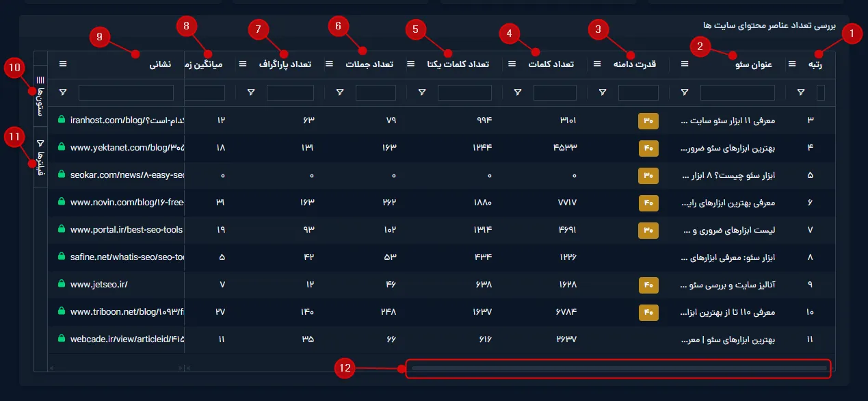The height and width of the screenshot is (401, 868).
Task: Open the www.portal.ir/best-seo-tools link
Action: 127,229
